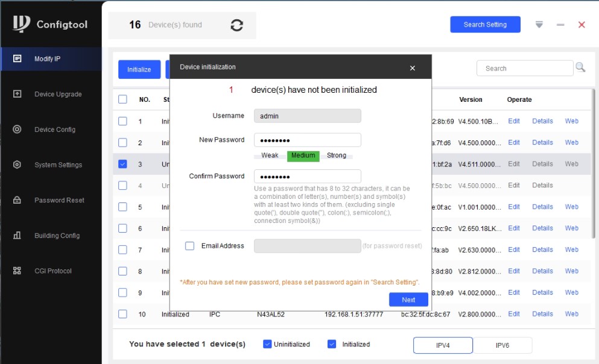Expand the dropdown arrow near Search Setting
Image resolution: width=599 pixels, height=364 pixels.
coord(539,25)
